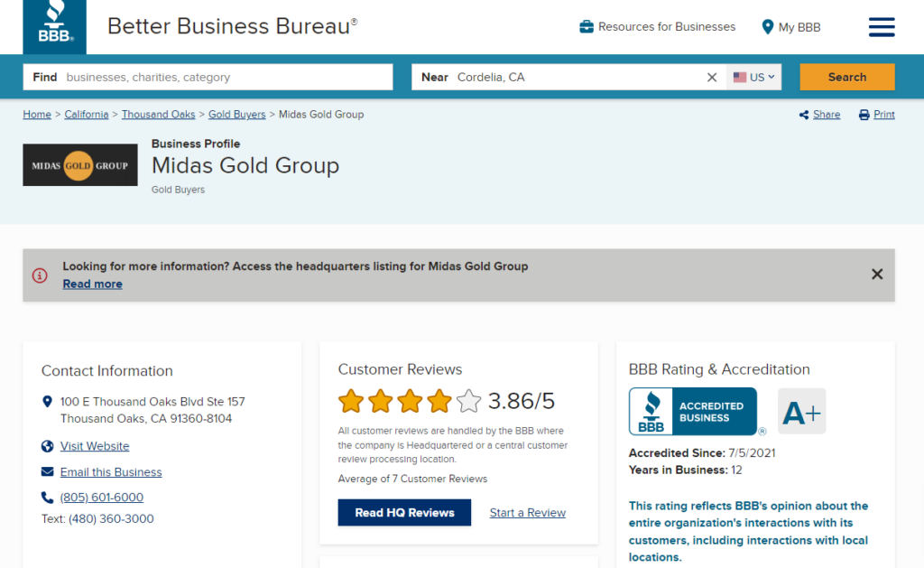Click the Read HQ Reviews button
This screenshot has height=568, width=924.
click(404, 512)
